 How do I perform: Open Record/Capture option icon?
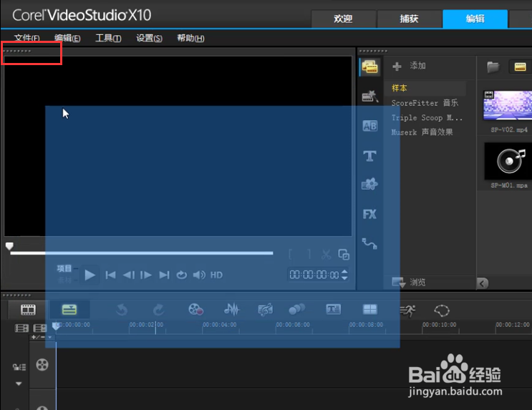pyautogui.click(x=195, y=309)
